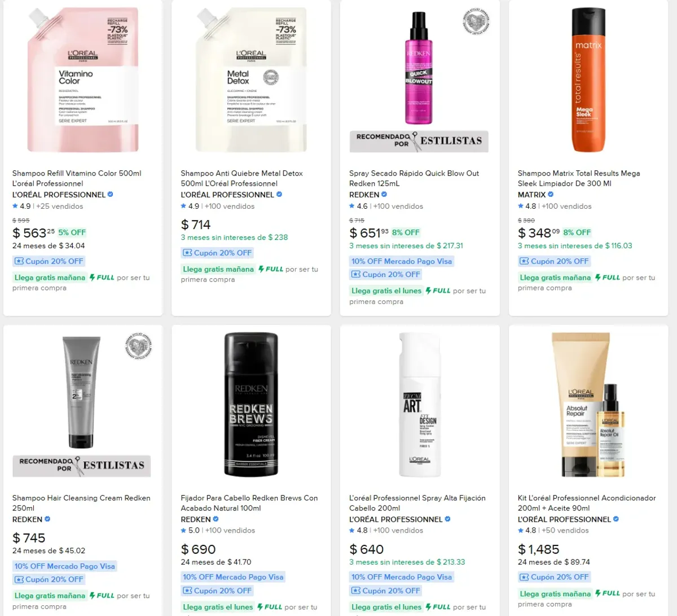This screenshot has height=616, width=677.
Task: Click stylist approved seal on Hair Cleansing Cream image
Action: pyautogui.click(x=138, y=345)
